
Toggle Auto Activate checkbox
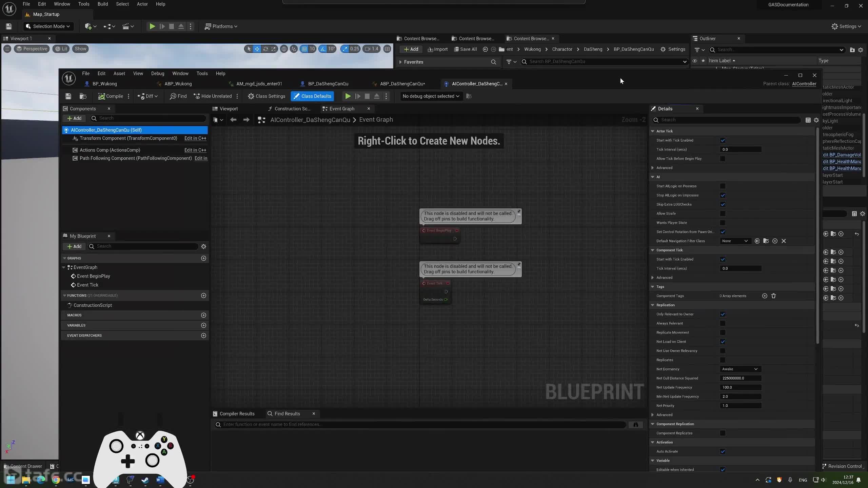723,451
